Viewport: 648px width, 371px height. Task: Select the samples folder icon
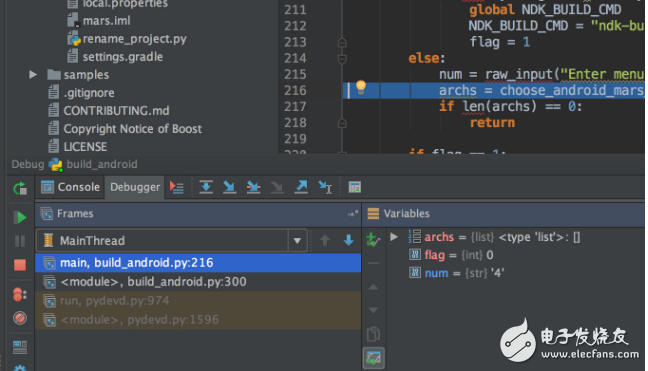click(54, 75)
